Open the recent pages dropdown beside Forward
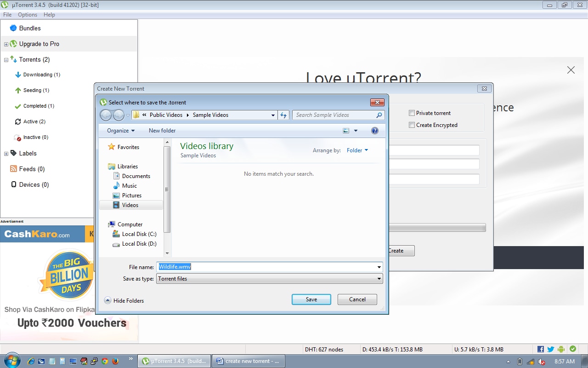 tap(128, 115)
